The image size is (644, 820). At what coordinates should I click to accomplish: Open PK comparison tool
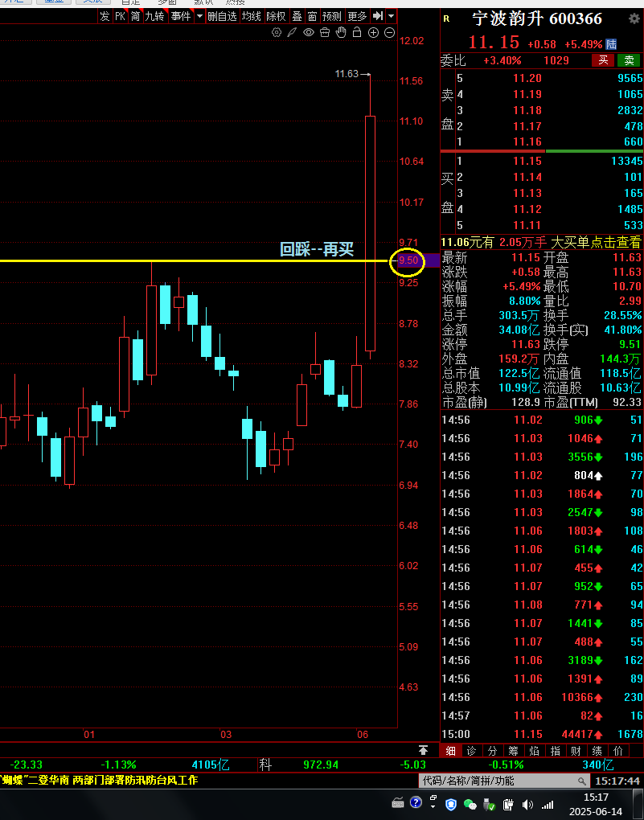121,16
